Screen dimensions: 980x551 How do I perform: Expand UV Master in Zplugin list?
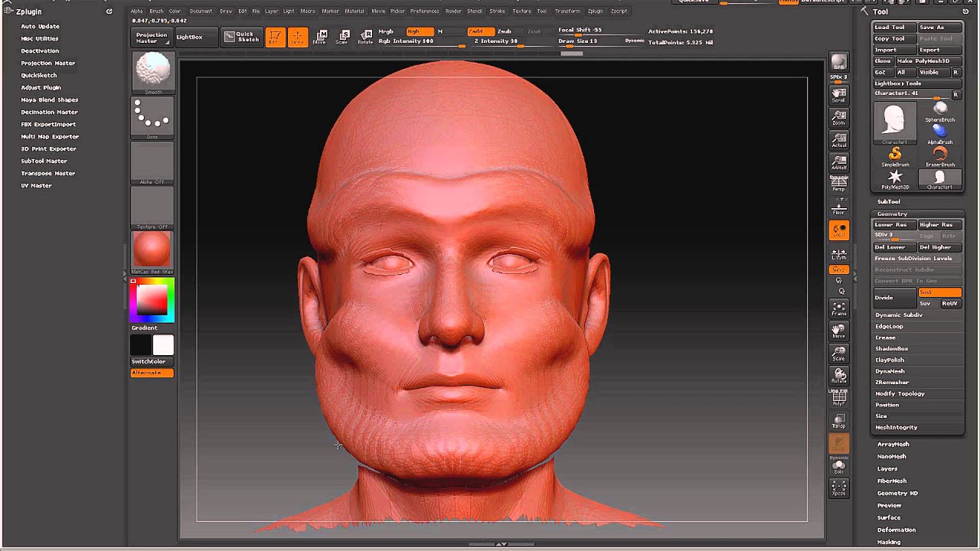pyautogui.click(x=36, y=185)
